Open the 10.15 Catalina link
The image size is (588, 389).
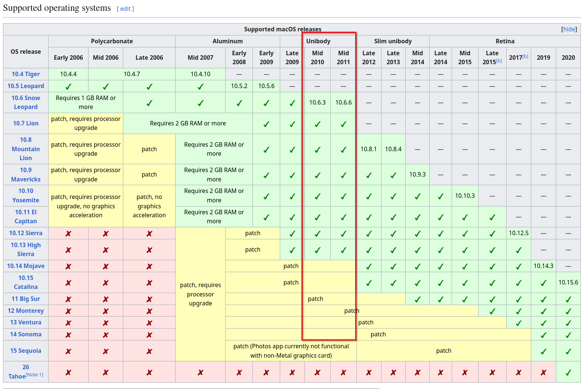coord(26,282)
